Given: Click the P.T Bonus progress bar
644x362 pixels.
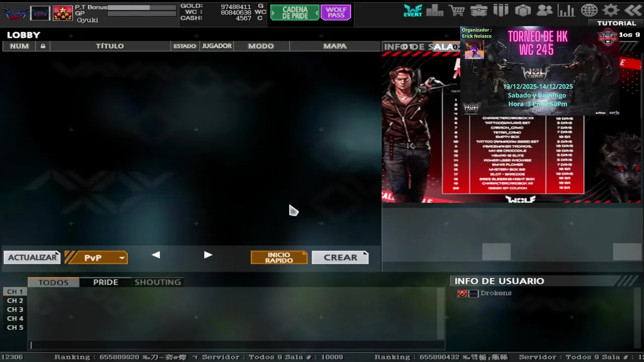Looking at the screenshot, I should 141,8.
